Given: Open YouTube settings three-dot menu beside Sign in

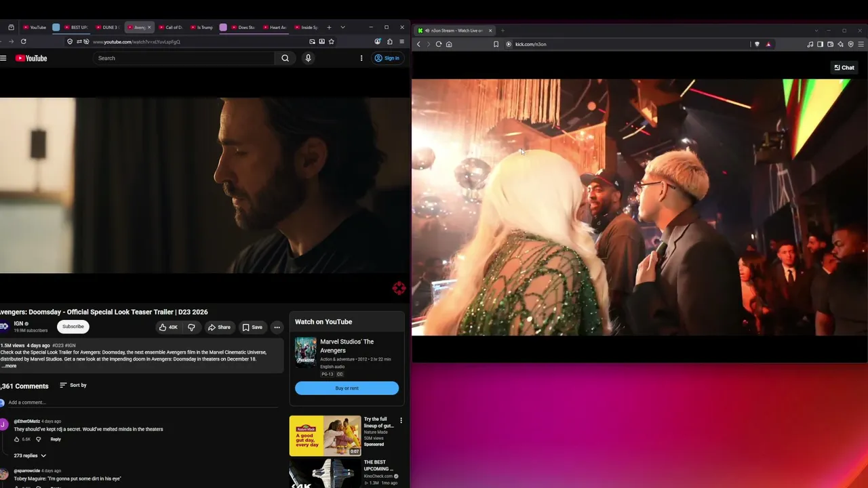Looking at the screenshot, I should [361, 58].
